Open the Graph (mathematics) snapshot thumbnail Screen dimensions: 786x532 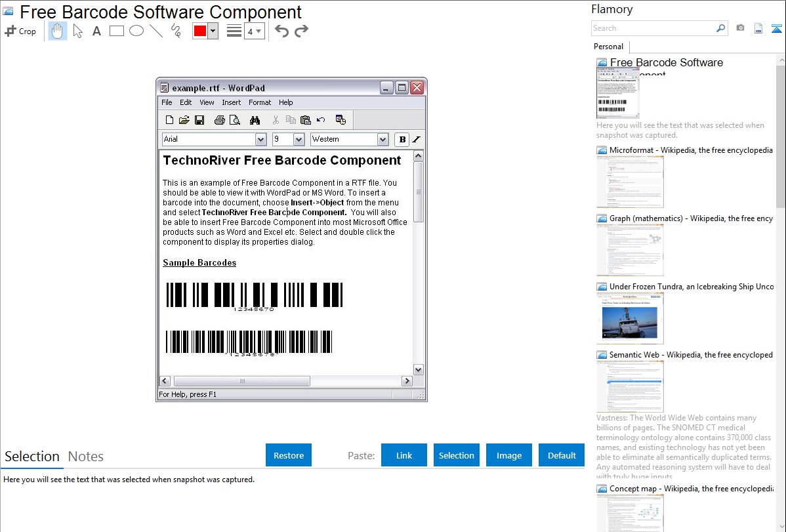(630, 250)
